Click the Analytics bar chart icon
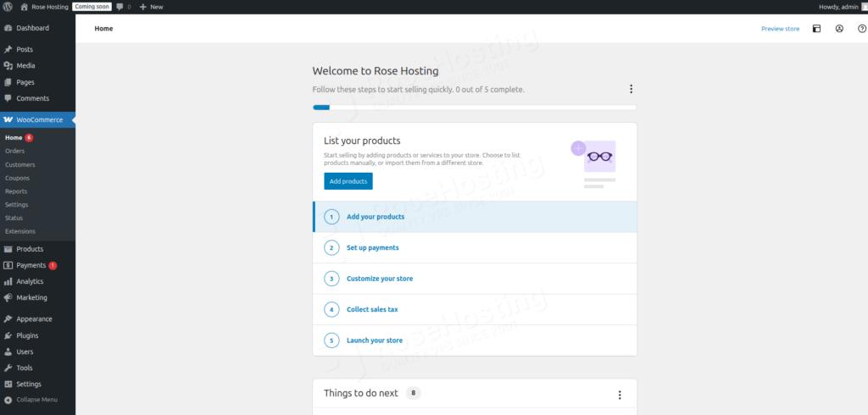 tap(8, 282)
